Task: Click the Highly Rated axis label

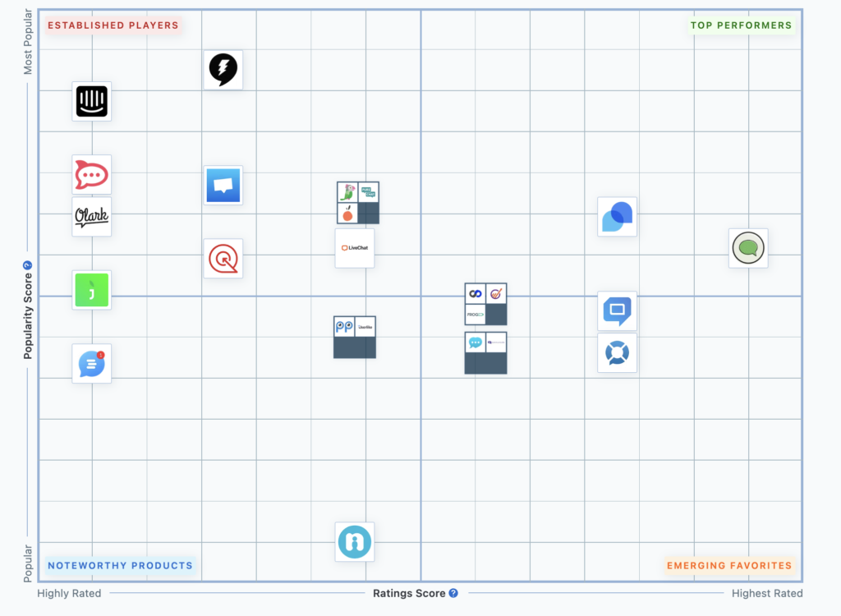Action: (x=69, y=594)
